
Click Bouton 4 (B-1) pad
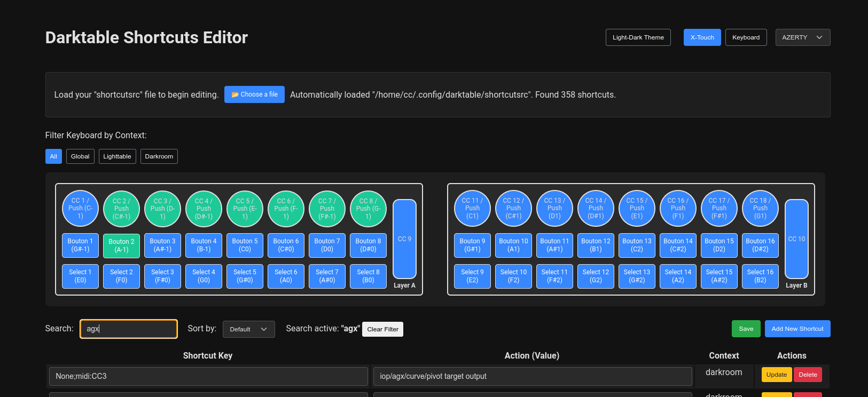pyautogui.click(x=204, y=245)
